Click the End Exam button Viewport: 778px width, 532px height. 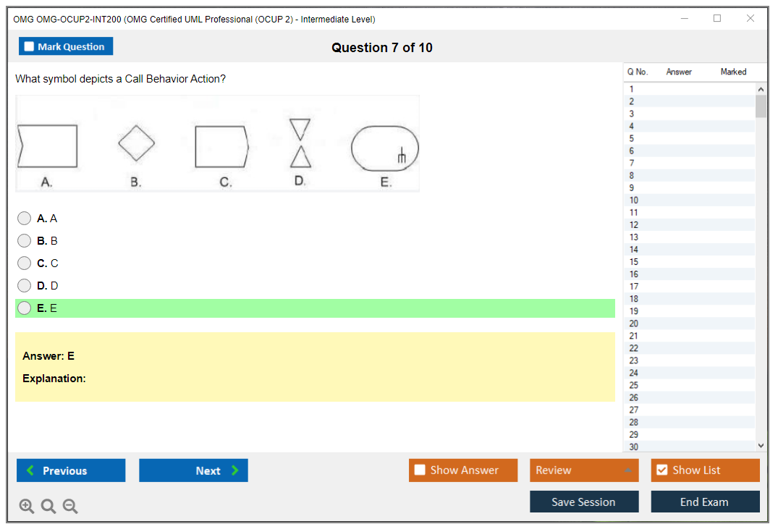tap(704, 502)
